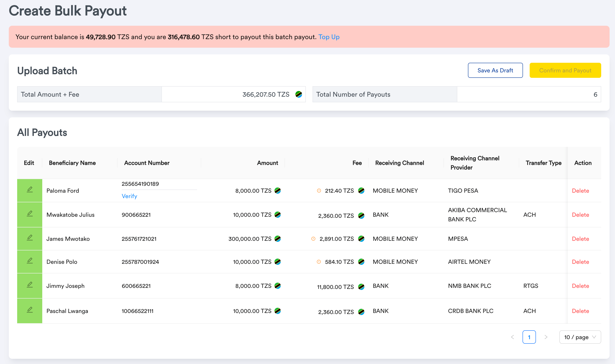
Task: Click account number 255761721021
Action: click(x=139, y=239)
